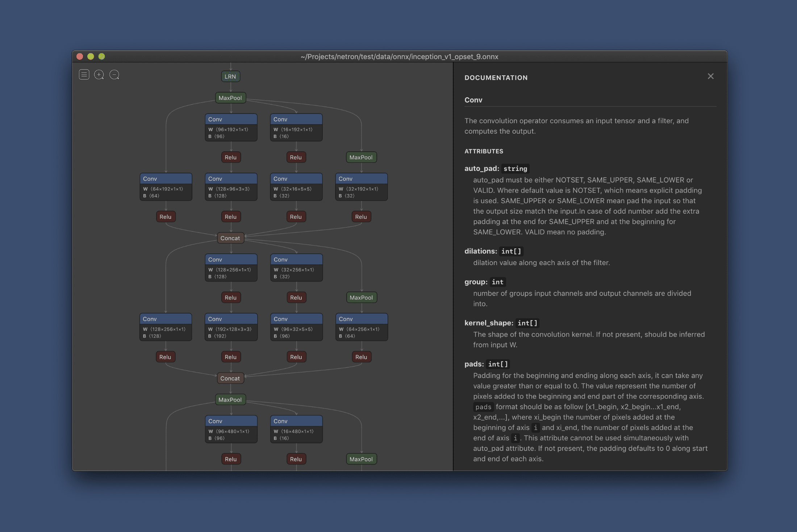Viewport: 797px width, 532px height.
Task: Select Conv node with W 64×192×1×1
Action: (x=166, y=187)
